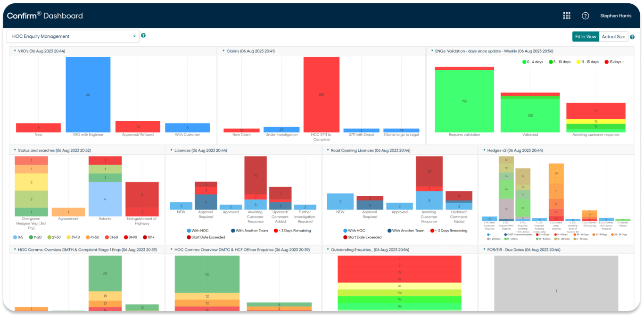
Task: Toggle Start Date Exceeded legend in Road Opening Licences
Action: click(346, 237)
